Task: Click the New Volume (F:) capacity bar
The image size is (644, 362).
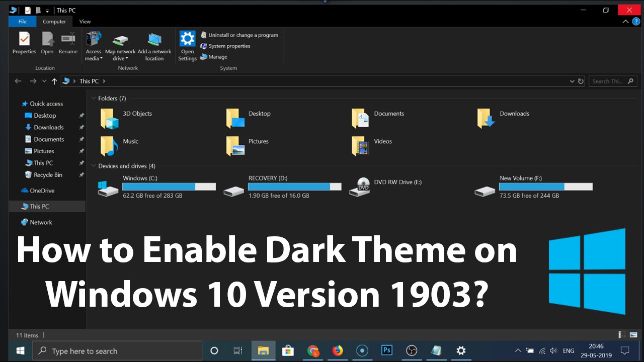Action: 545,187
